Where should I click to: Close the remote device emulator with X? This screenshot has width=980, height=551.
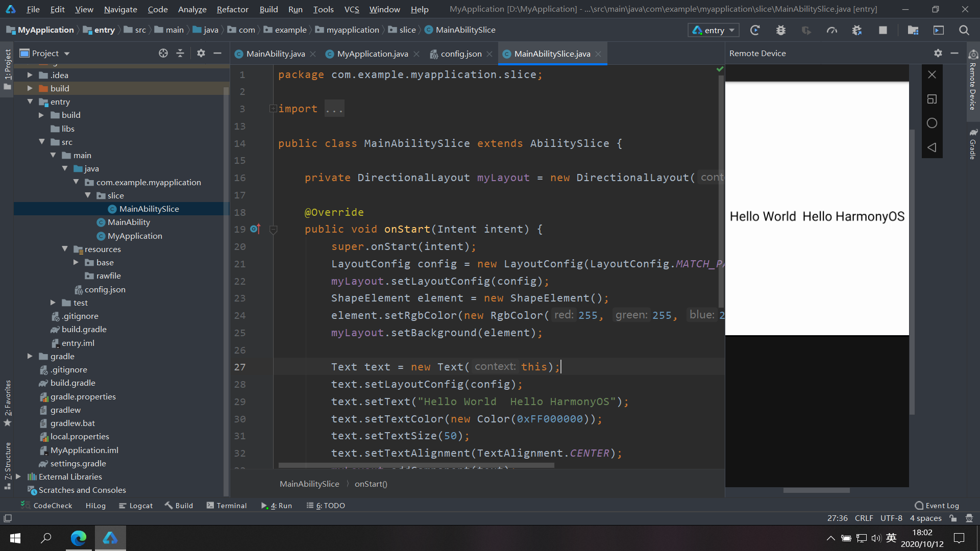[x=932, y=74]
